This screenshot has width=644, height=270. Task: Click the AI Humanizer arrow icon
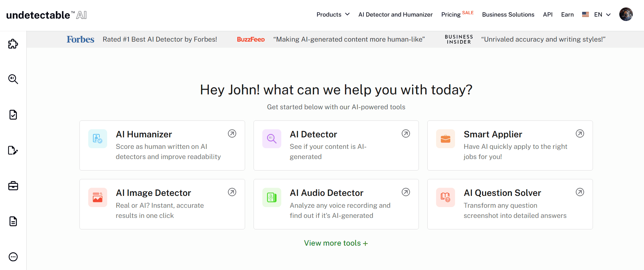[232, 134]
